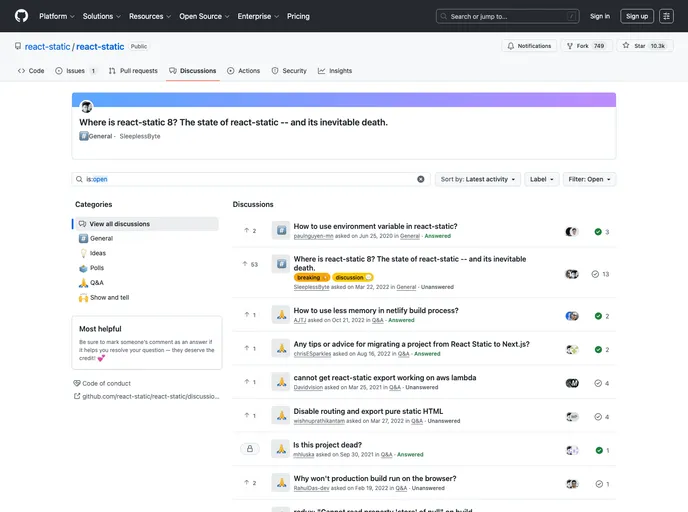688x512 pixels.
Task: Switch to the Issues tab
Action: click(x=76, y=71)
